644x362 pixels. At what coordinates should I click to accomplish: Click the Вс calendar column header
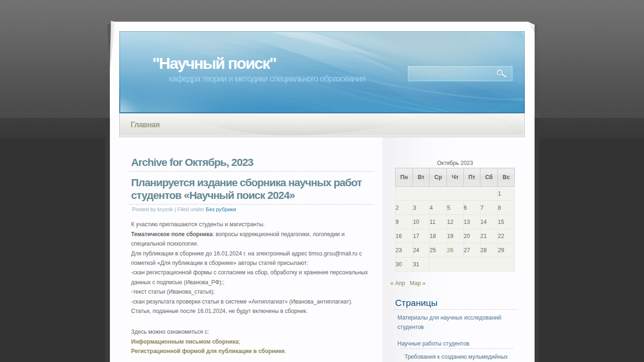click(x=506, y=177)
